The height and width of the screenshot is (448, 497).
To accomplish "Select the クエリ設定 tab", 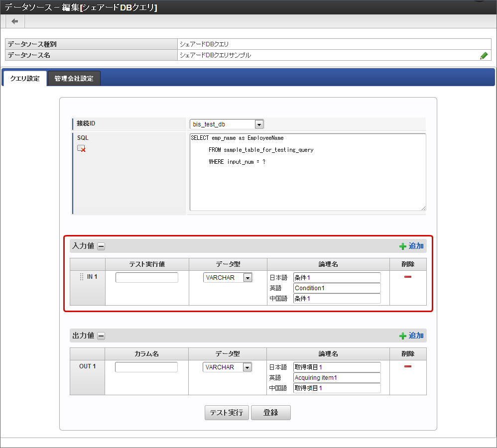I will coord(25,79).
